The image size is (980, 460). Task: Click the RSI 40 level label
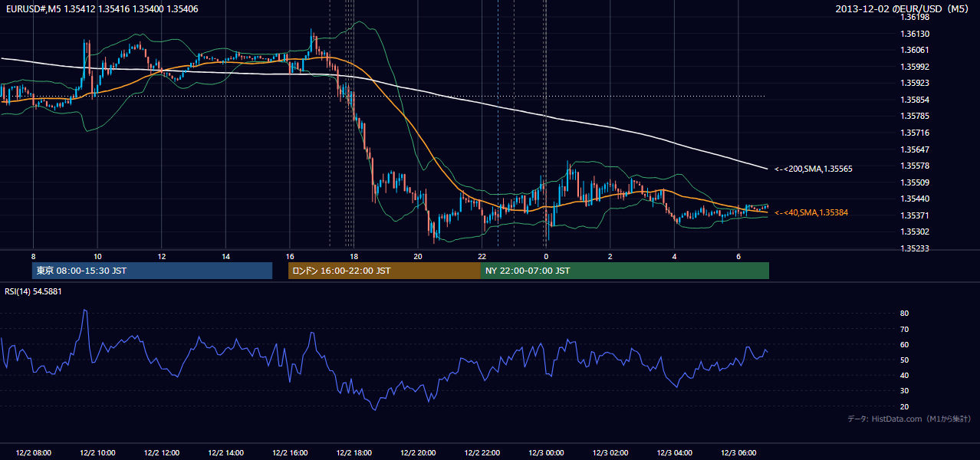[x=905, y=375]
